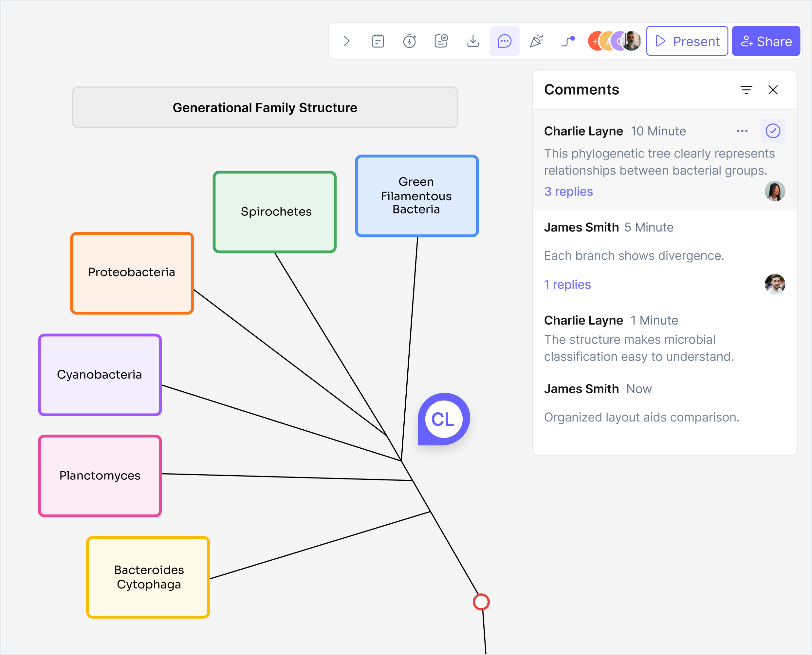Click the woman avatar under first comment

click(775, 191)
